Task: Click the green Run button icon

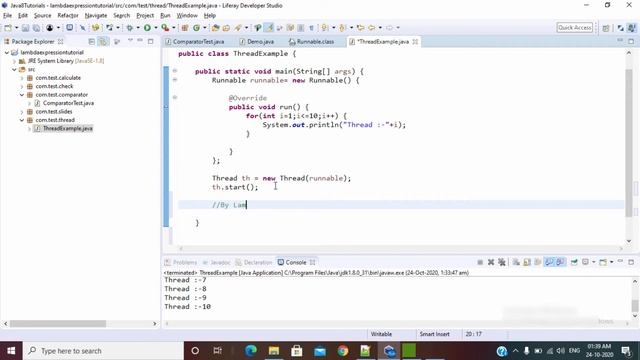Action: (x=147, y=28)
